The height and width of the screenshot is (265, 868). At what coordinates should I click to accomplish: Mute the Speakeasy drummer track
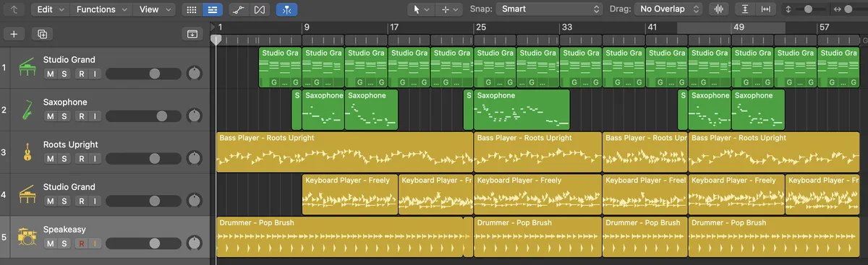(51, 244)
